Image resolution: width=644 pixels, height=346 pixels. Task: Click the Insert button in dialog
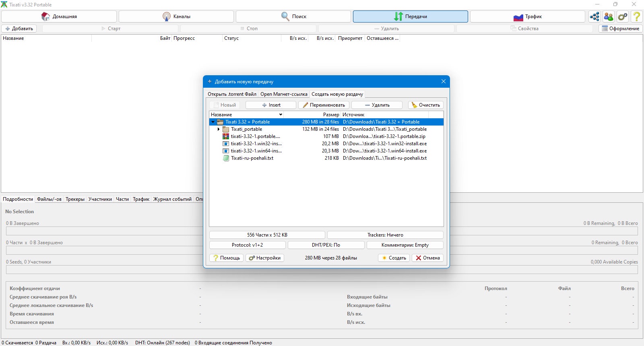(x=271, y=105)
